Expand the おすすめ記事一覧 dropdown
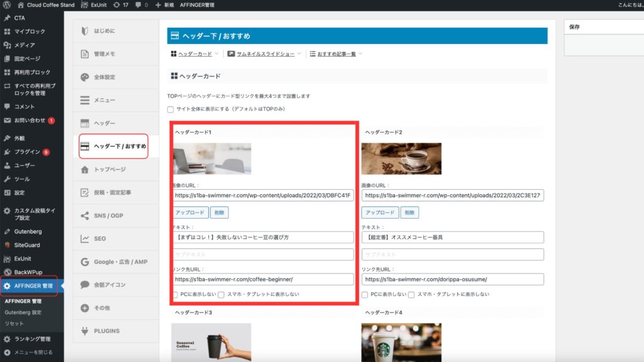The height and width of the screenshot is (362, 644). [336, 54]
